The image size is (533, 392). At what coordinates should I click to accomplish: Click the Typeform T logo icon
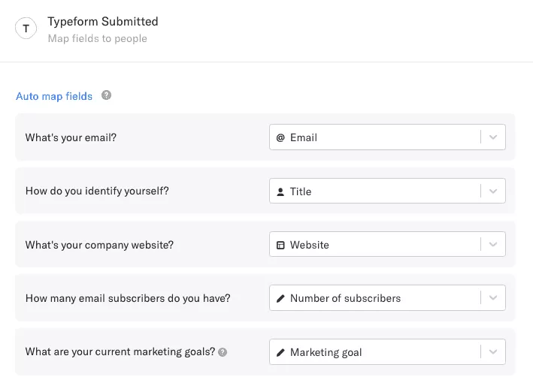26,29
